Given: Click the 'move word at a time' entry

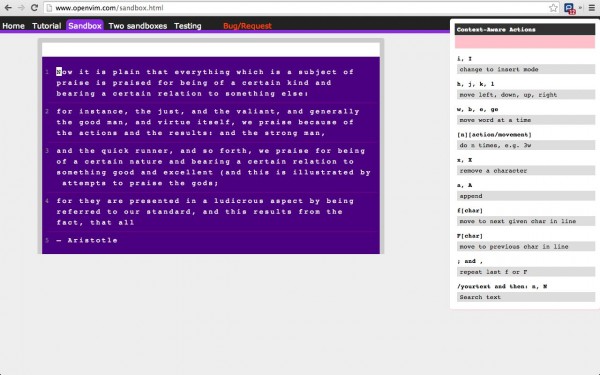Looking at the screenshot, I should click(526, 120).
